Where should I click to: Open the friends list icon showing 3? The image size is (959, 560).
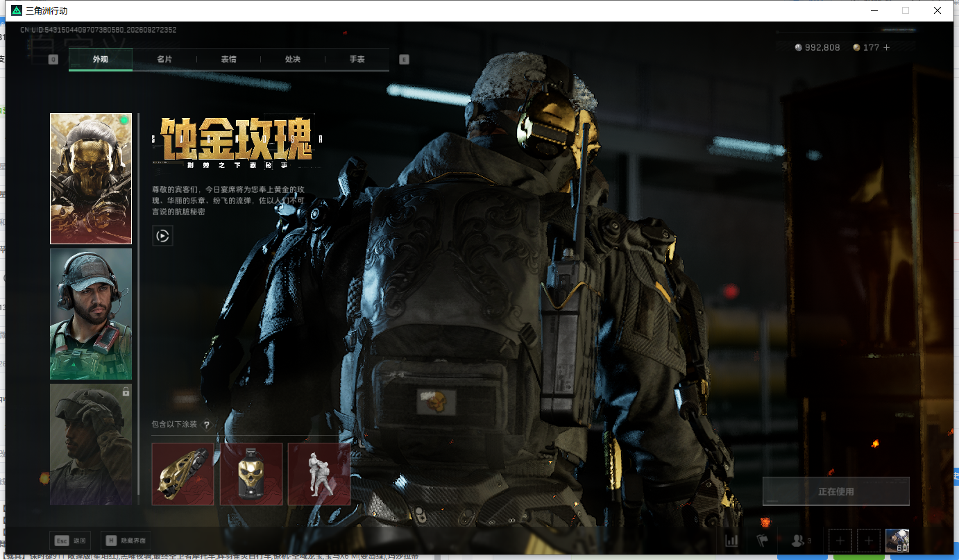(801, 540)
